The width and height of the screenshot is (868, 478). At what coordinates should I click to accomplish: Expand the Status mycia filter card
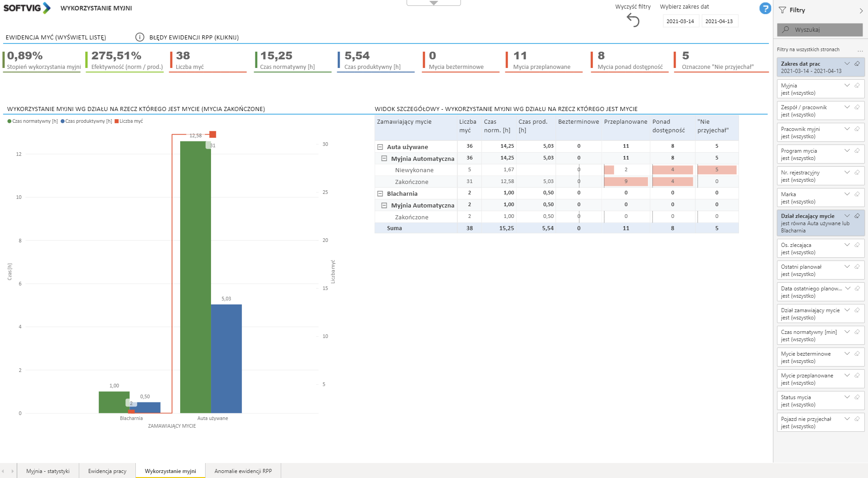pyautogui.click(x=847, y=397)
